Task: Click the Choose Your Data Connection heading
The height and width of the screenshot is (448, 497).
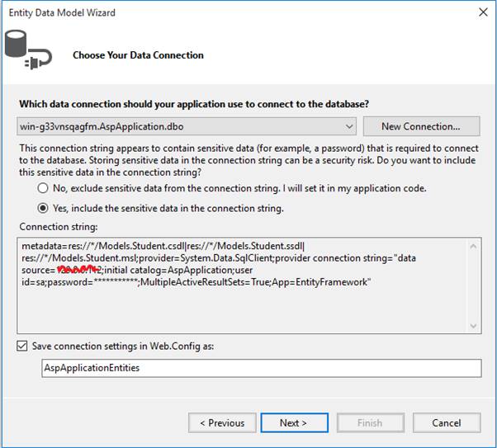Action: (138, 55)
